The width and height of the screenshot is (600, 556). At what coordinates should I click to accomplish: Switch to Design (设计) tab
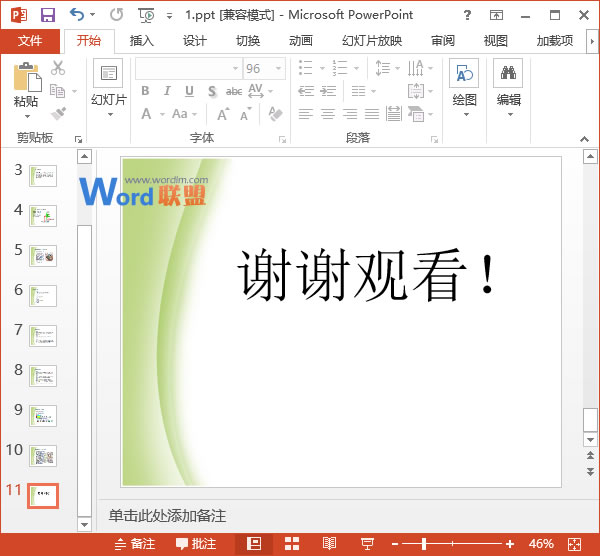point(195,41)
